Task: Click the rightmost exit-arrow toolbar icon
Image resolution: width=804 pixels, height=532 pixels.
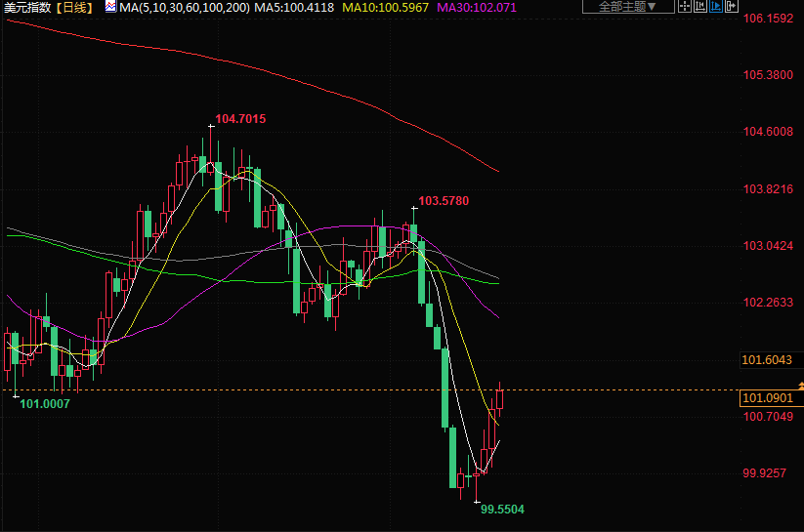Action: point(731,6)
